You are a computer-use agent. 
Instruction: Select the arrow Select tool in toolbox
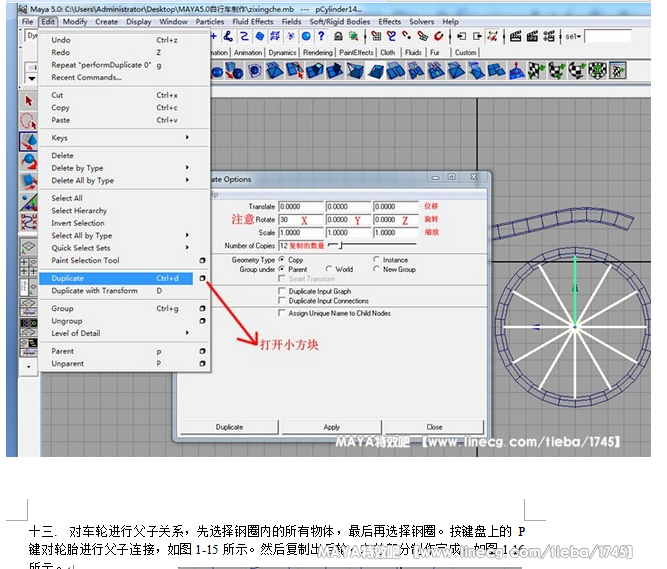[x=29, y=101]
